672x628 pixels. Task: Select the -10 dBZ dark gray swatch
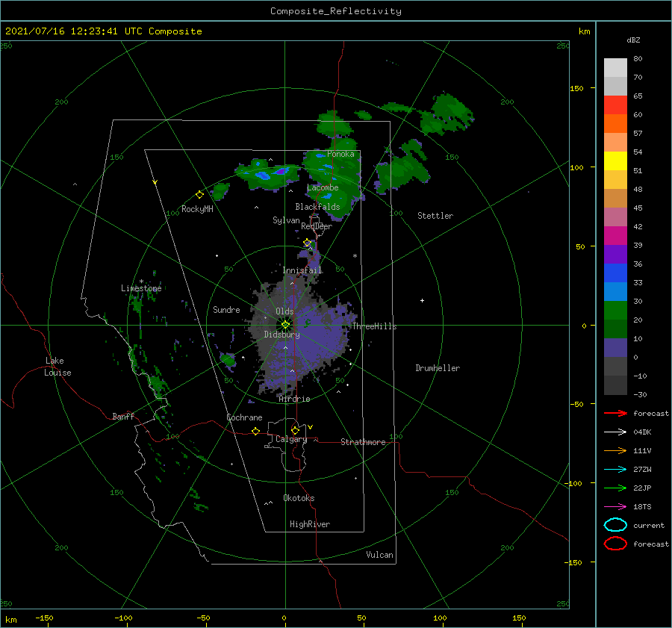[615, 385]
